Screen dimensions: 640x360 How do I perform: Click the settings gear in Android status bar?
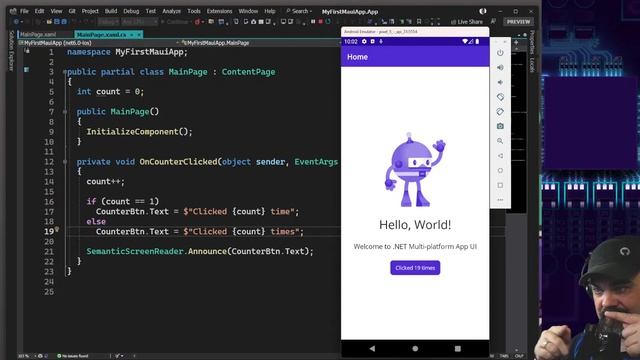tap(364, 42)
